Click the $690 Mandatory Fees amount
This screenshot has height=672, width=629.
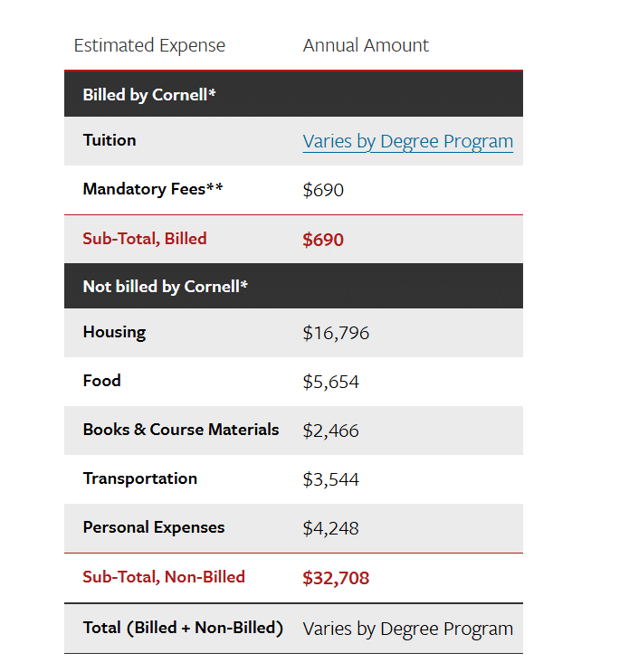pyautogui.click(x=323, y=190)
